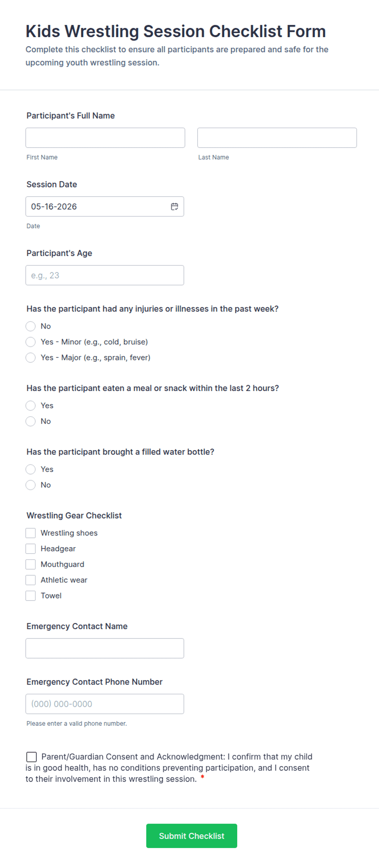Select 'No' for injuries or illnesses

click(31, 326)
